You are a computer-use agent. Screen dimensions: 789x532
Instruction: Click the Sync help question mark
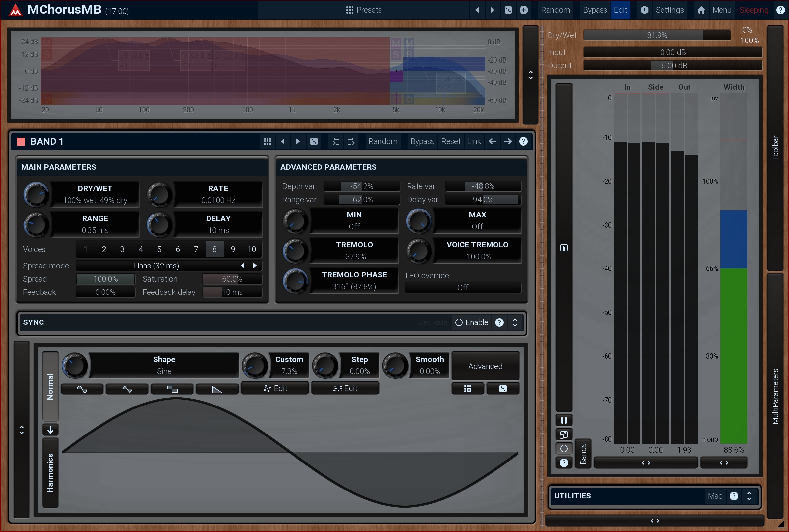[x=499, y=322]
